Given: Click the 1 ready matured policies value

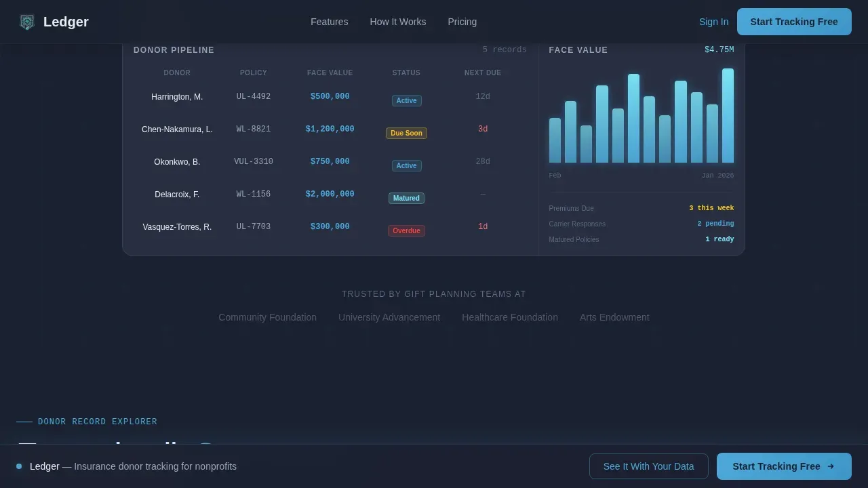Looking at the screenshot, I should click(x=719, y=239).
